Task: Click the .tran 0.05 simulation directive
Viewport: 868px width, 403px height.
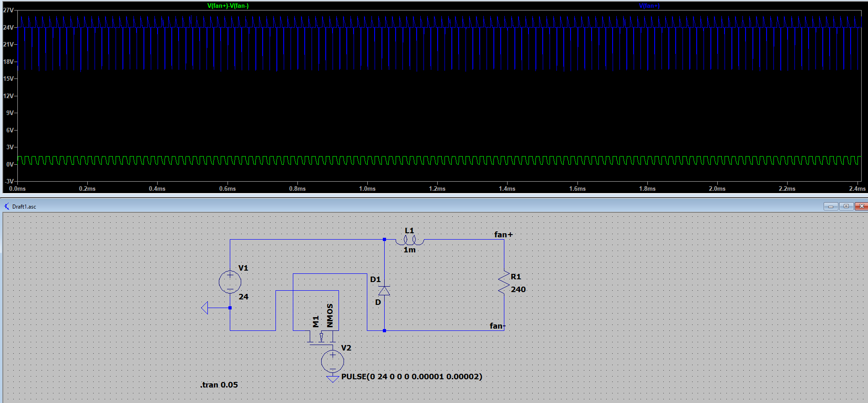Action: tap(219, 385)
